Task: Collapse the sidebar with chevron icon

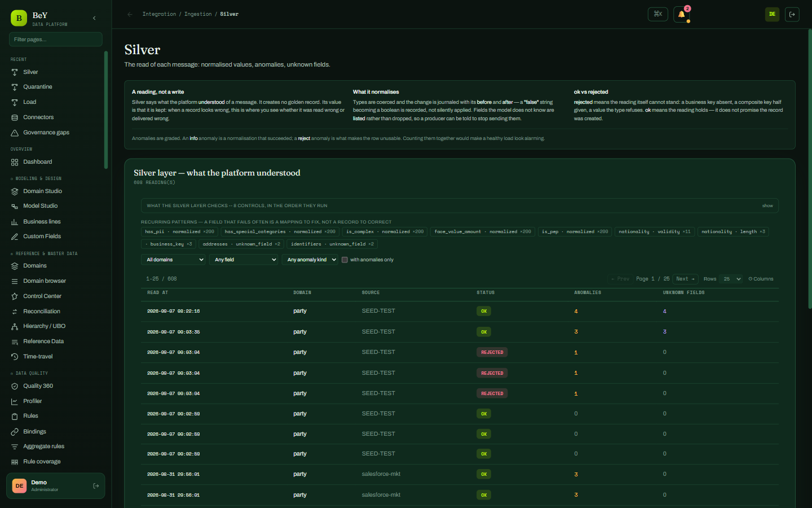Action: [94, 18]
